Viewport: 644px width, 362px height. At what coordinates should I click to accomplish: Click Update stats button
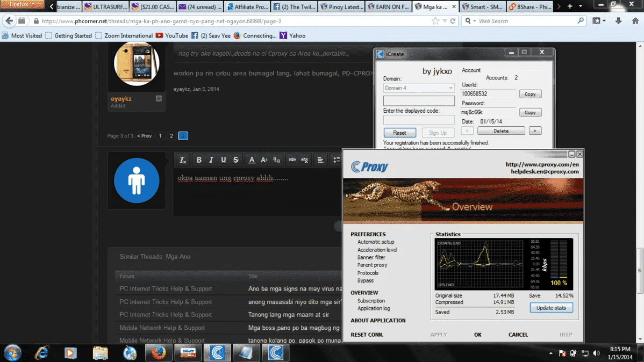click(551, 308)
